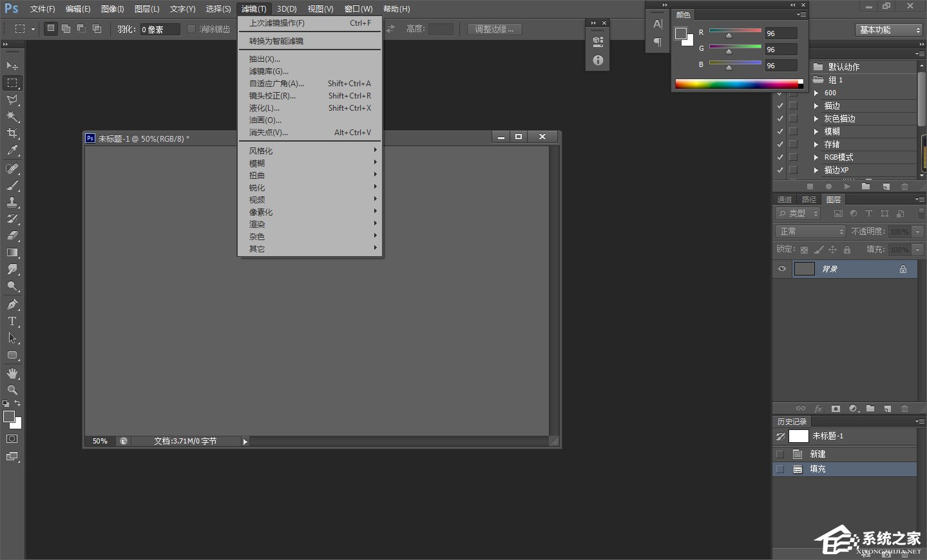Toggle the checkmark for 模糊 action

[x=779, y=131]
